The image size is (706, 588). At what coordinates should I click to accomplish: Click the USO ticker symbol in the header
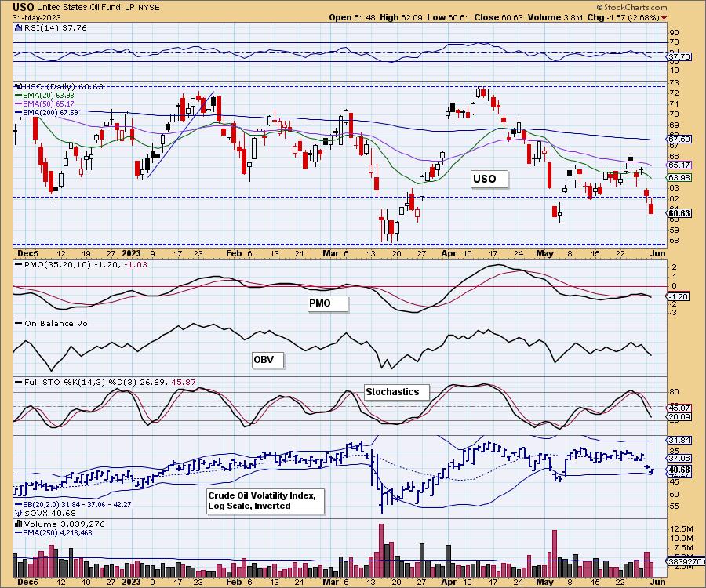23,7
